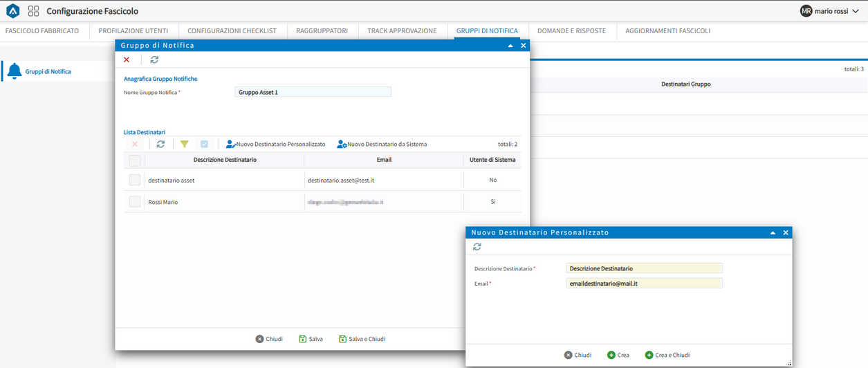Open the Domande e Risposte tab
868x368 pixels.
click(x=571, y=31)
